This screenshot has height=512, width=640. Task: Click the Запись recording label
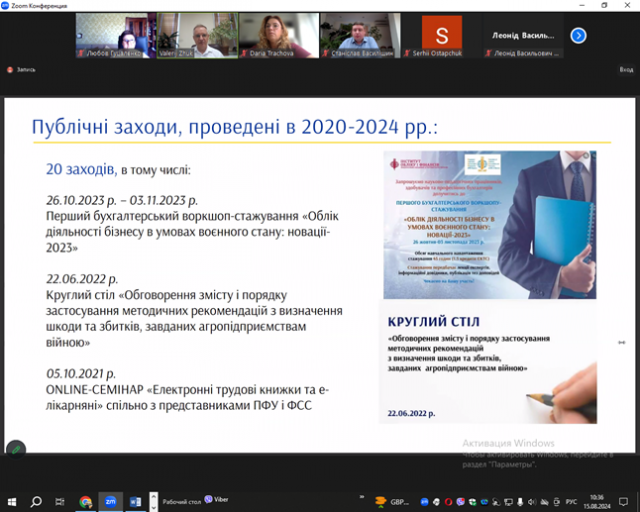point(26,70)
